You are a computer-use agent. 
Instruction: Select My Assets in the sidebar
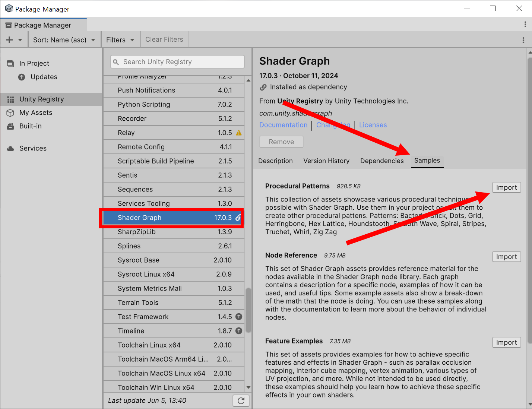(51, 112)
